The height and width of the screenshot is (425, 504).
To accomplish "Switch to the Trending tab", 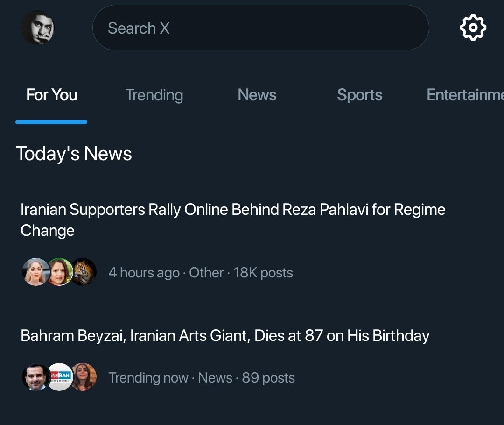I will pyautogui.click(x=154, y=95).
